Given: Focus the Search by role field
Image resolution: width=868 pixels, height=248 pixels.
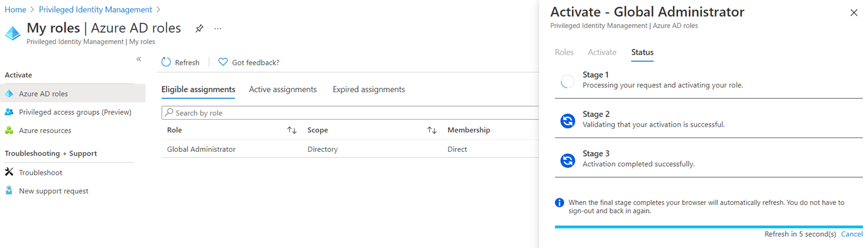Looking at the screenshot, I should [x=350, y=113].
